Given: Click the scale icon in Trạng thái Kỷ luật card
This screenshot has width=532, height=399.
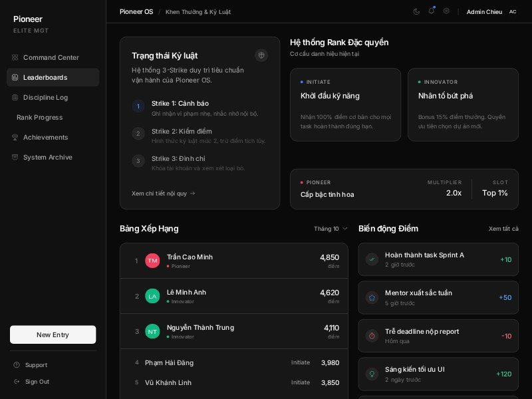Looking at the screenshot, I should click(x=261, y=55).
